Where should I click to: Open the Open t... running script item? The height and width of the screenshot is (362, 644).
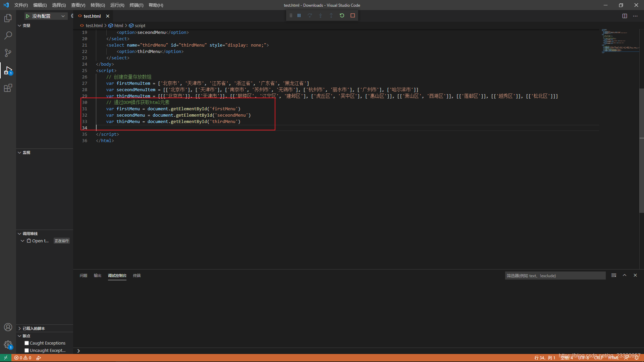[x=40, y=240]
